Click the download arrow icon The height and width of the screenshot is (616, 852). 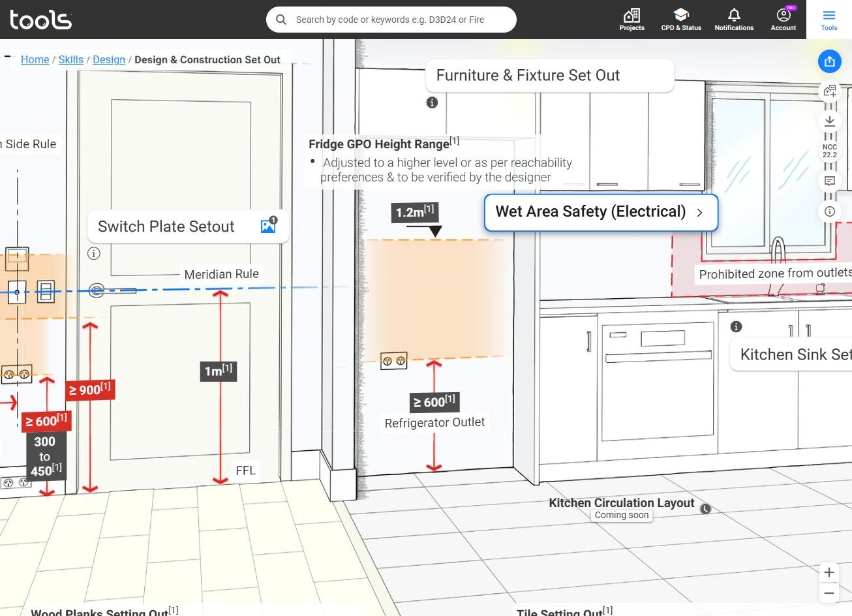(829, 121)
